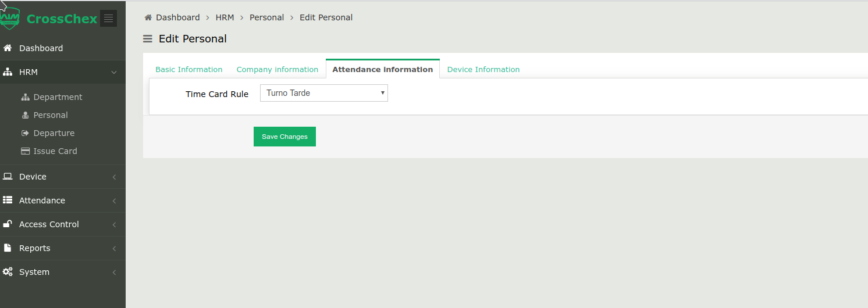Click the Attendance list icon
This screenshot has width=868, height=308.
[8, 200]
